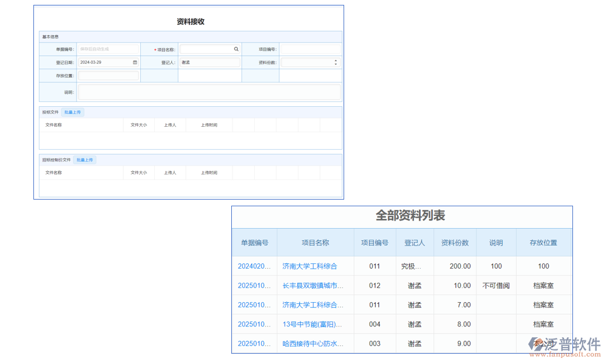Click 批量上传 in the 招标控制价文件 section
Image resolution: width=607 pixels, height=364 pixels.
pyautogui.click(x=84, y=160)
